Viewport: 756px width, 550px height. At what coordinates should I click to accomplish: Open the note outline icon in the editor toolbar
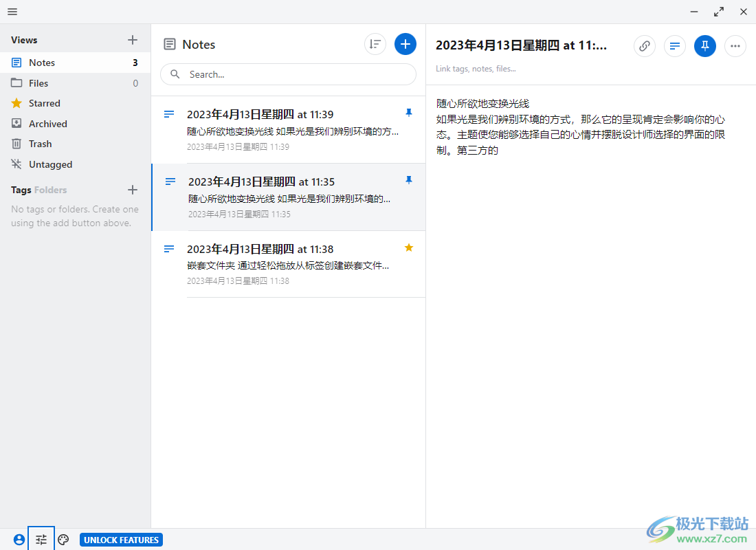click(x=674, y=46)
